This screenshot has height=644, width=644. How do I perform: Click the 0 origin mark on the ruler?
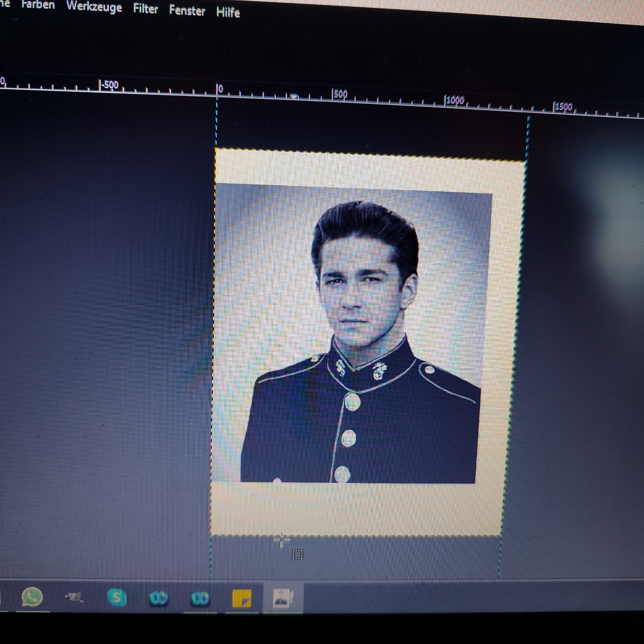click(220, 89)
